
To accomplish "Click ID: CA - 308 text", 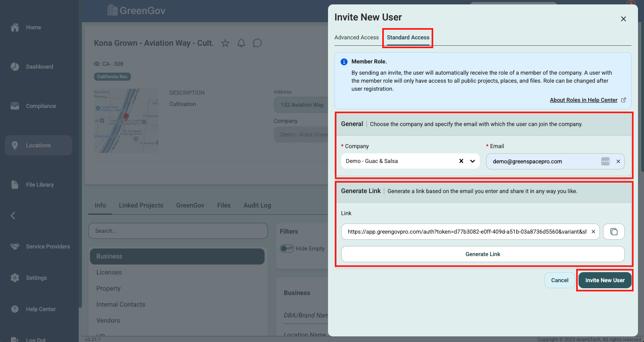I will 109,64.
